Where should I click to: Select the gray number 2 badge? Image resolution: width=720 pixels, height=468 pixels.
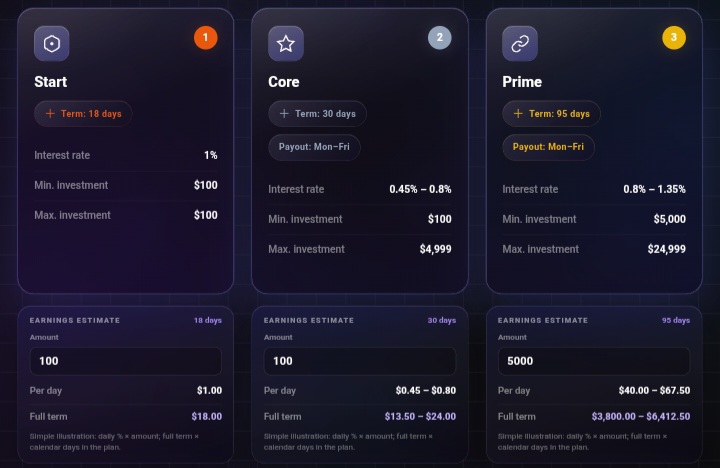[440, 38]
